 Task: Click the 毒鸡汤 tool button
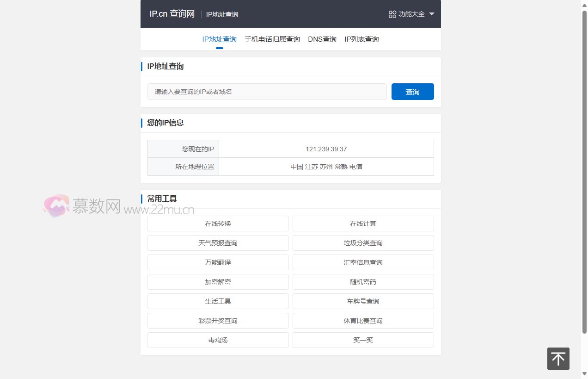tap(218, 340)
